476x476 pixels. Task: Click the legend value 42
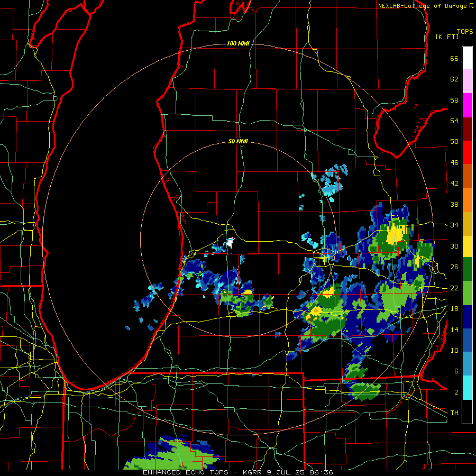pos(454,184)
